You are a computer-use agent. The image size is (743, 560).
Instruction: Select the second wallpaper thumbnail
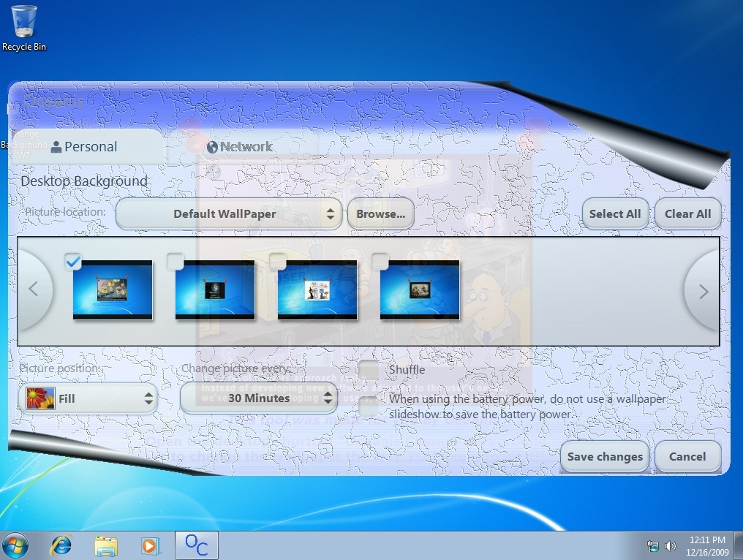(215, 290)
